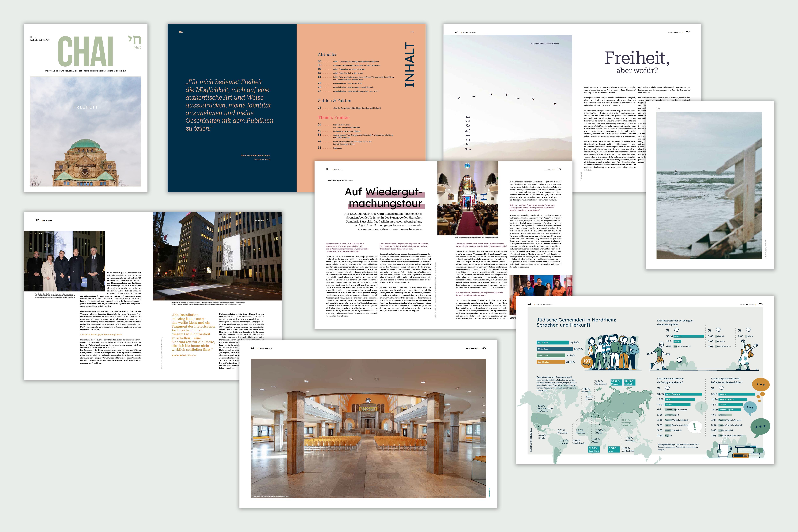Click the orange 'über 65 Jahre' bar
This screenshot has height=532, width=798.
coord(550,362)
